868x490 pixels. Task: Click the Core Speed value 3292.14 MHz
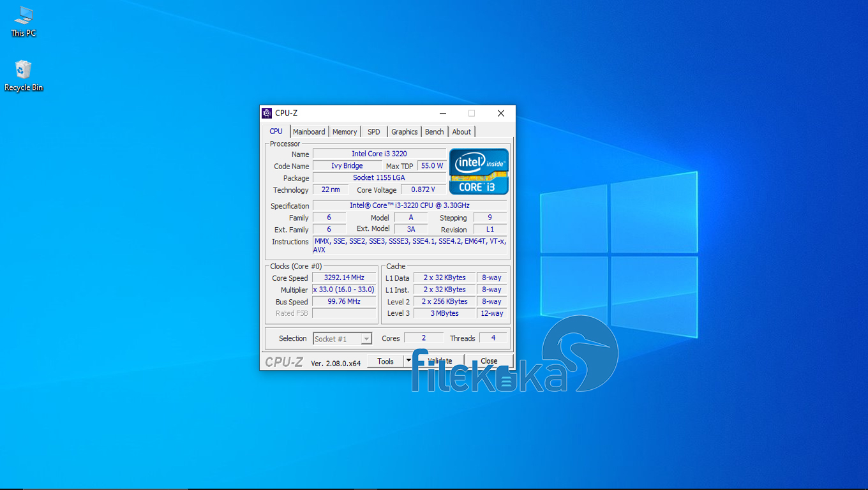click(x=344, y=278)
